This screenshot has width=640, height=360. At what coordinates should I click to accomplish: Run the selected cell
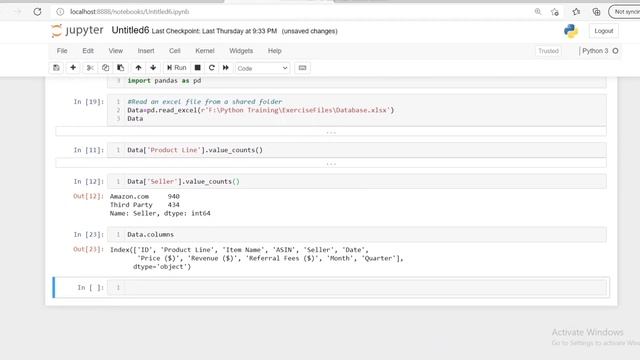pos(176,68)
